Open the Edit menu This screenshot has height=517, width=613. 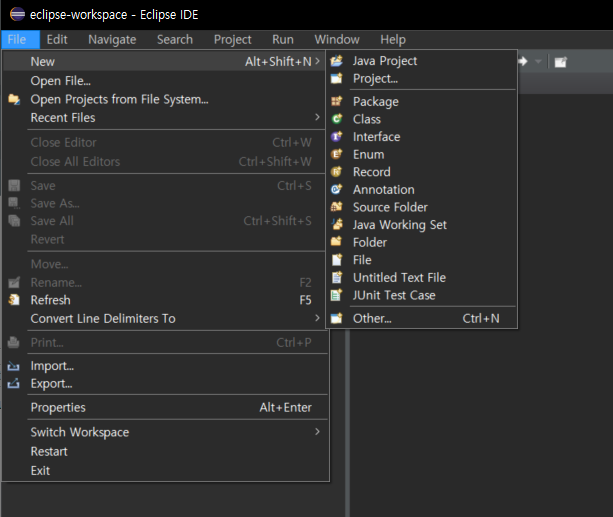pyautogui.click(x=57, y=39)
